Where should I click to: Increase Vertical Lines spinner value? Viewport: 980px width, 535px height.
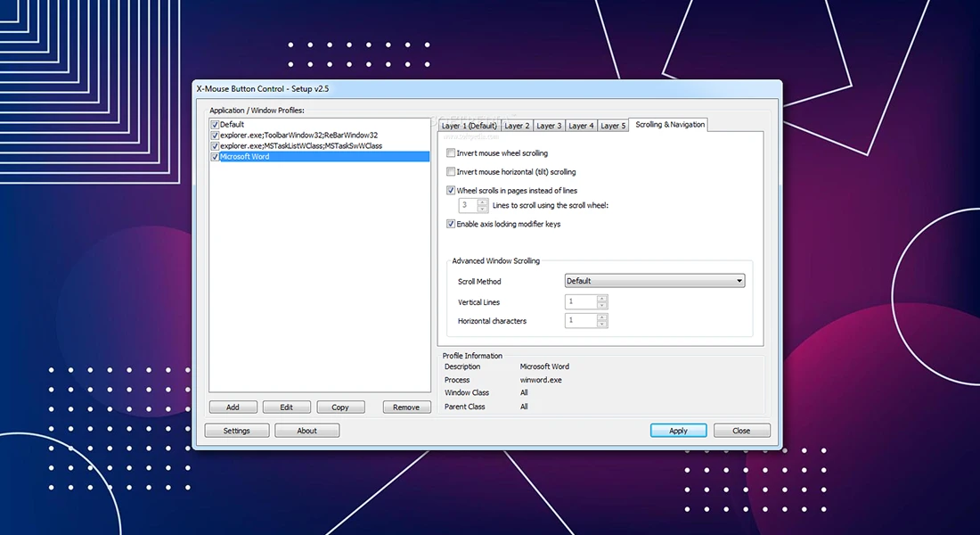point(602,299)
